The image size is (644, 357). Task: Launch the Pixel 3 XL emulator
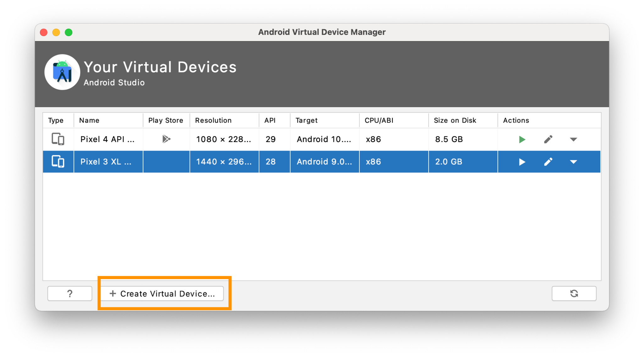(522, 162)
